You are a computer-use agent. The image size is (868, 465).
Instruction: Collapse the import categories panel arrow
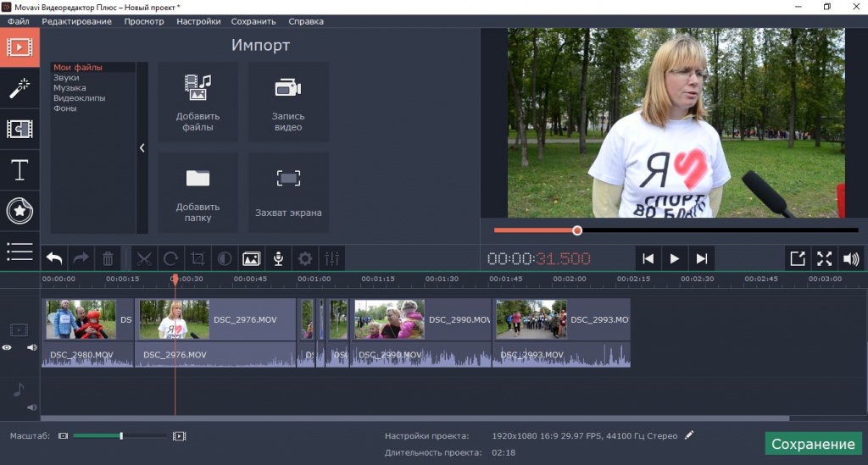pyautogui.click(x=142, y=147)
